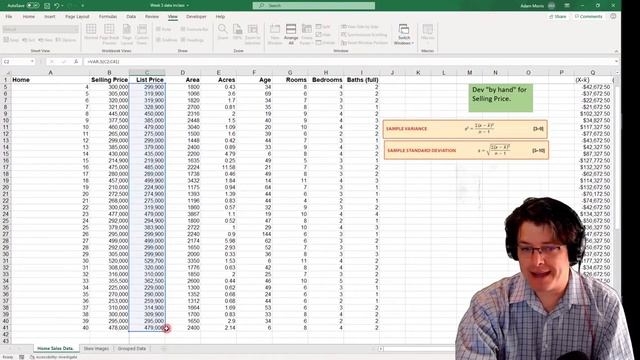This screenshot has height=360, width=640.
Task: Click the Insert Function fx icon
Action: pos(76,62)
